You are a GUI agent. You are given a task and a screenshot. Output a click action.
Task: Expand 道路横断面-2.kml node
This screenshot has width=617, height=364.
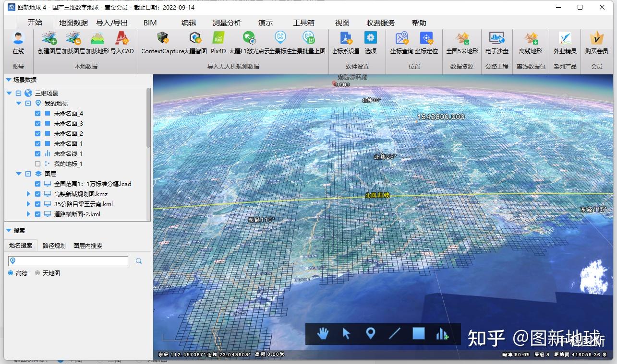pyautogui.click(x=28, y=214)
